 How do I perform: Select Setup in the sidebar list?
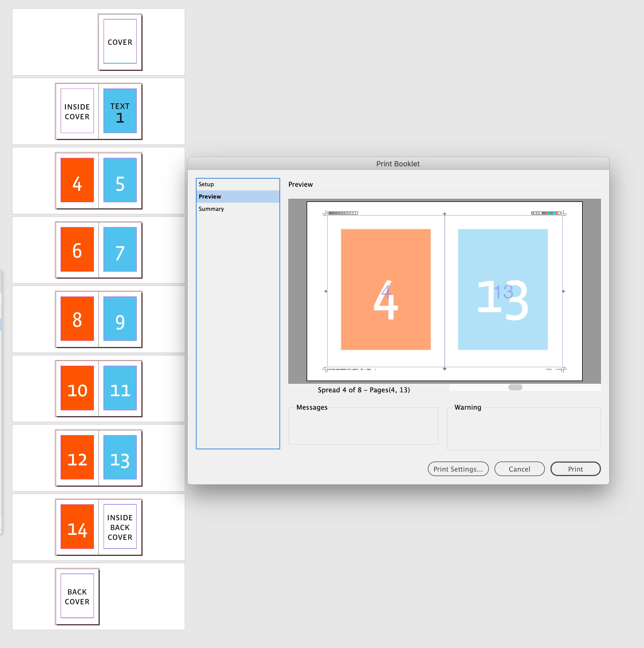point(206,184)
